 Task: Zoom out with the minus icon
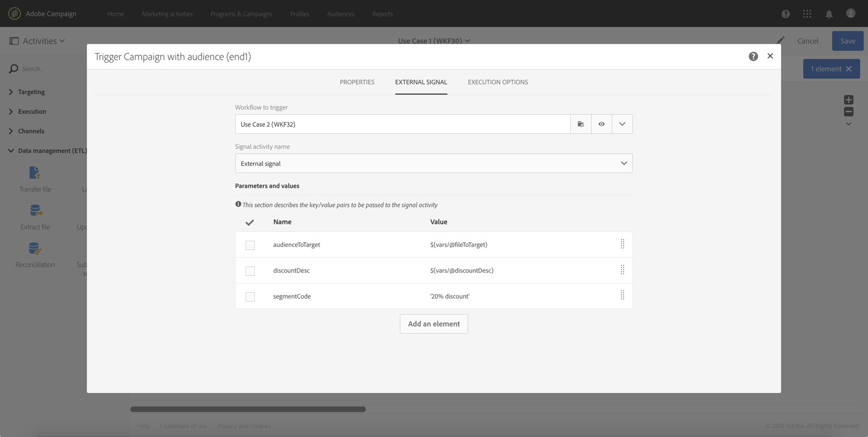tap(848, 112)
